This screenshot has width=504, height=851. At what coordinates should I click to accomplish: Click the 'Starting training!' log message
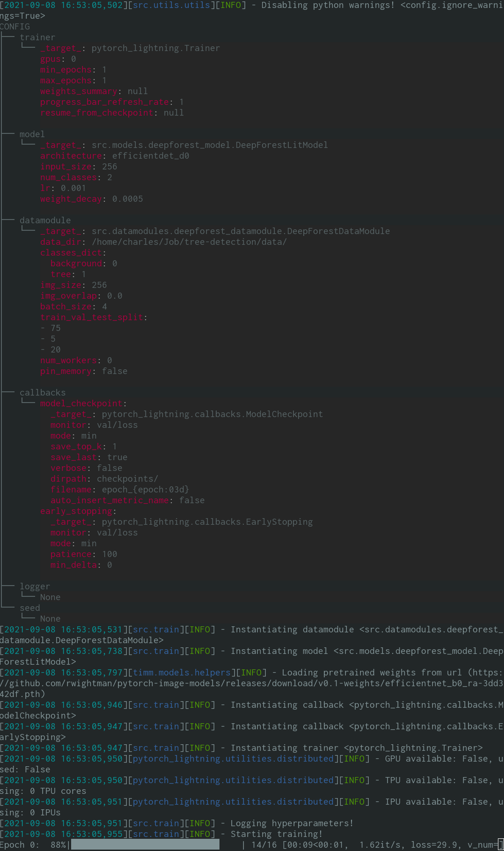(277, 834)
